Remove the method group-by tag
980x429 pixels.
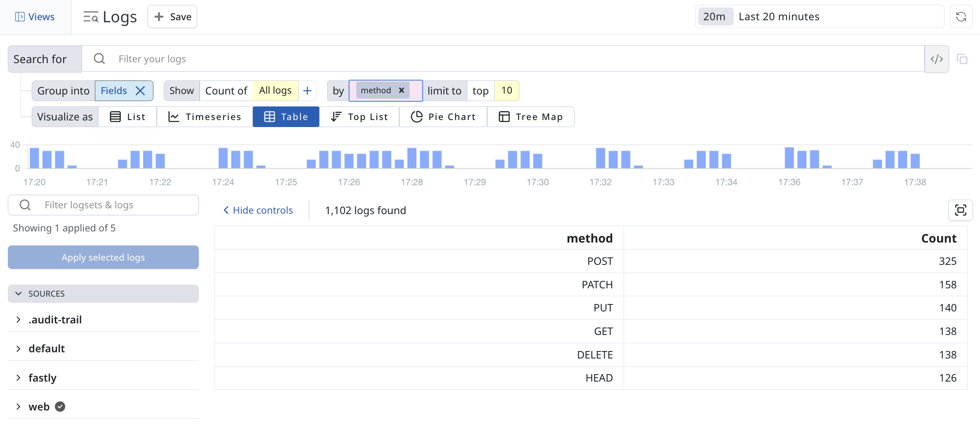pos(401,90)
